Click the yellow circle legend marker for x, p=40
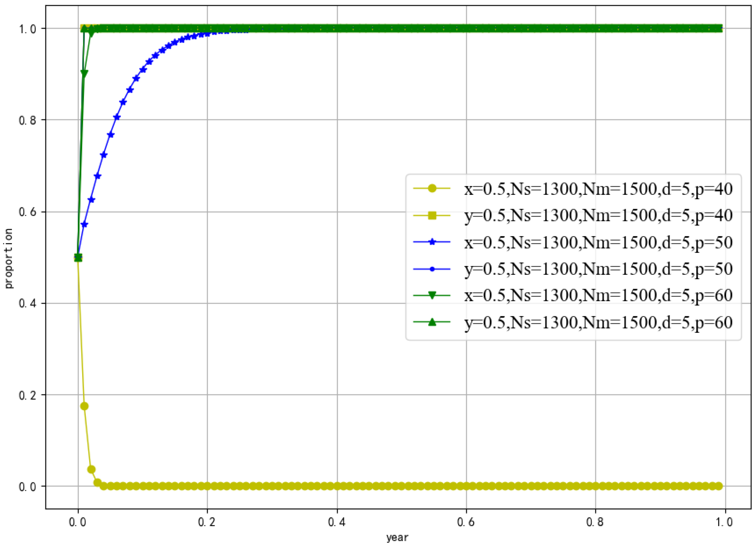 pyautogui.click(x=432, y=189)
